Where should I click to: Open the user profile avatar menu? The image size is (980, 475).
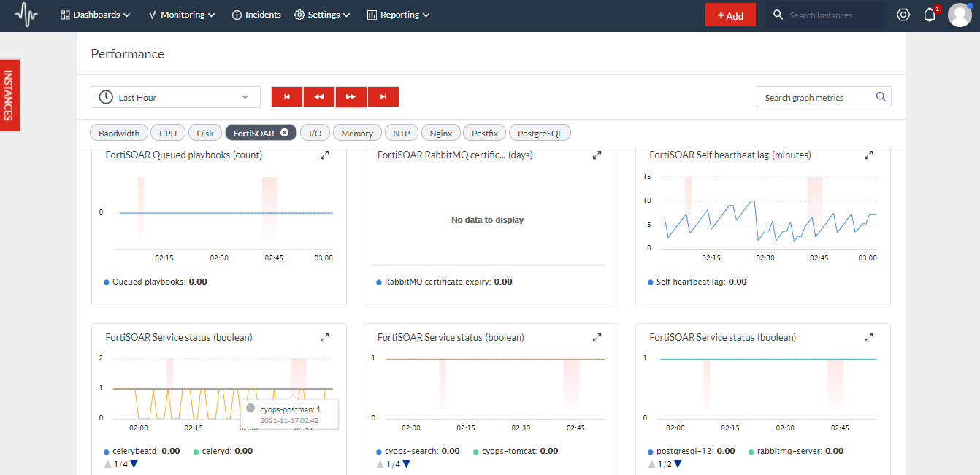pyautogui.click(x=960, y=14)
